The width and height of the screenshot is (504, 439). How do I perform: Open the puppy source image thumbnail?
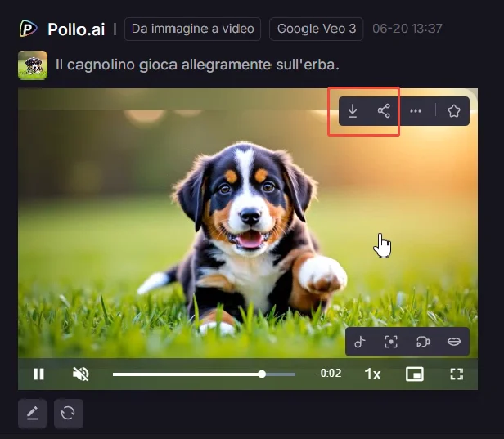(x=33, y=65)
